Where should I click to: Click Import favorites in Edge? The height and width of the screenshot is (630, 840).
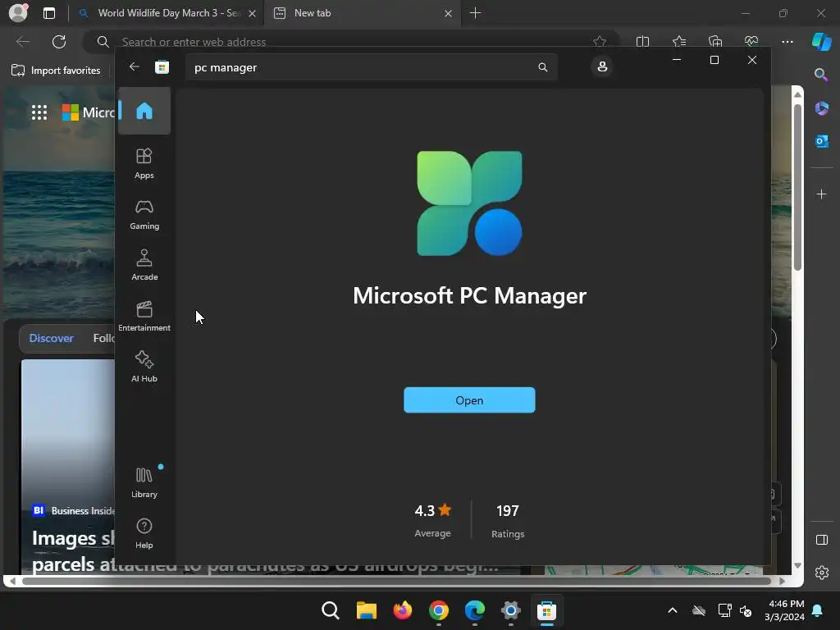tap(56, 71)
